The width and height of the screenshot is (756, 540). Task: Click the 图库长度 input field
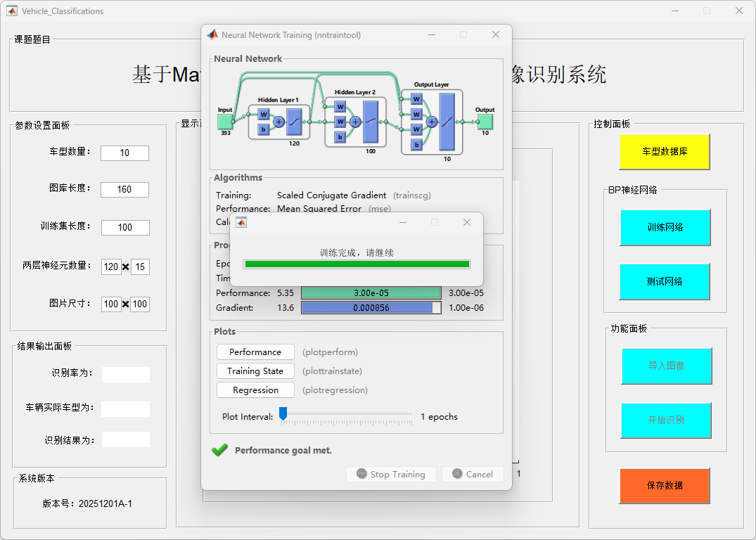(x=124, y=190)
